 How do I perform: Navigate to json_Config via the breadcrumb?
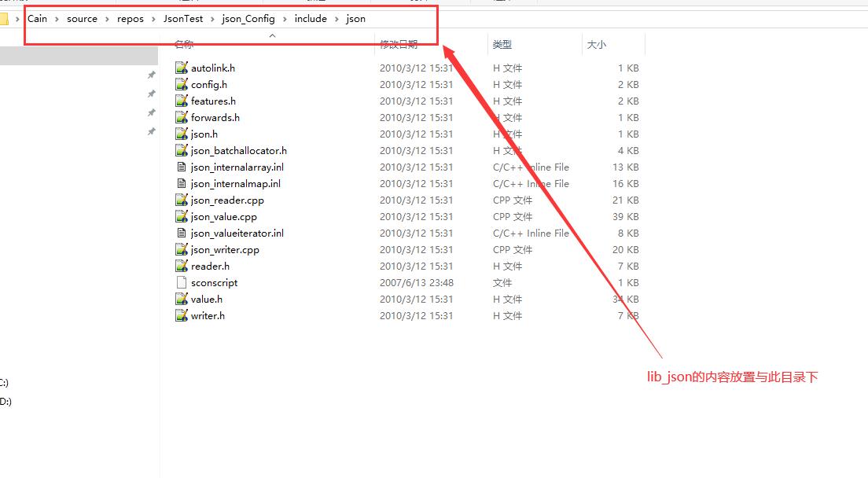[x=248, y=18]
